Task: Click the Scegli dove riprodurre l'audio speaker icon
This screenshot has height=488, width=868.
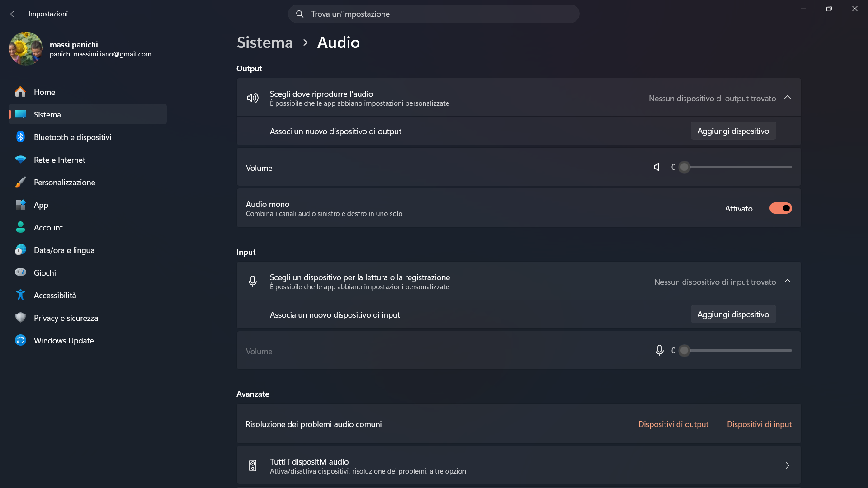Action: point(253,98)
